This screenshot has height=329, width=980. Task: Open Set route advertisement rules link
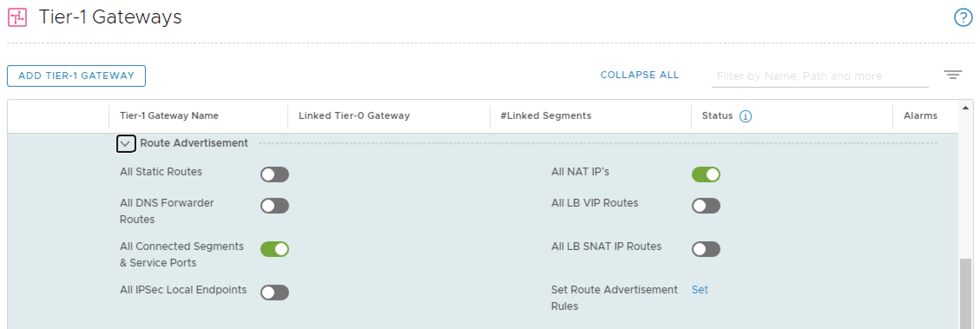[700, 290]
